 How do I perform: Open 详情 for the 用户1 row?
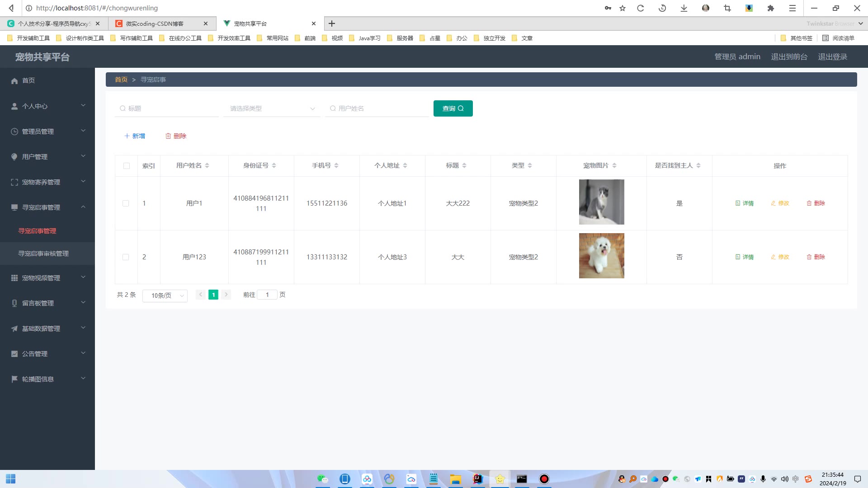click(745, 203)
